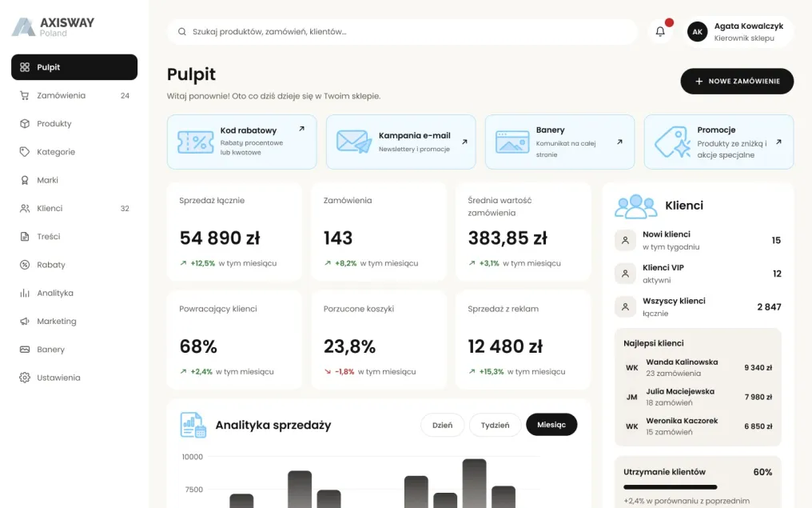Click the Marki badge icon
812x508 pixels.
click(24, 180)
